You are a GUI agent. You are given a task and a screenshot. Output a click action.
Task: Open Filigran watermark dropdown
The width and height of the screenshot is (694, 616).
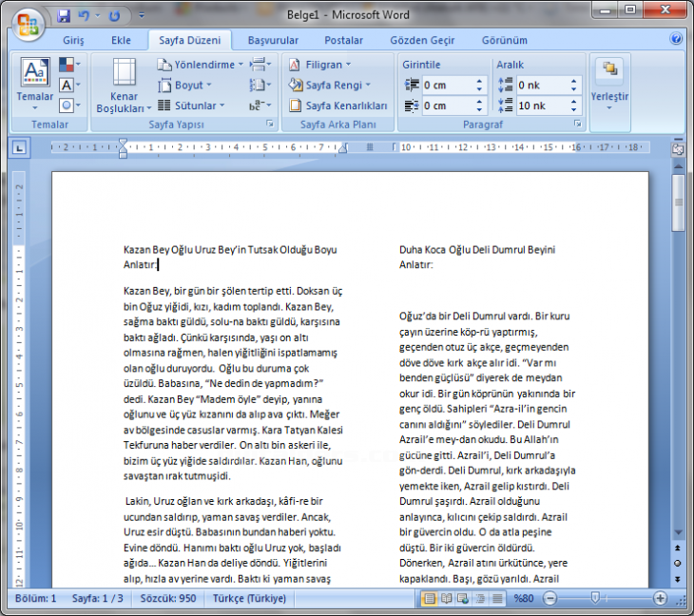coord(320,65)
